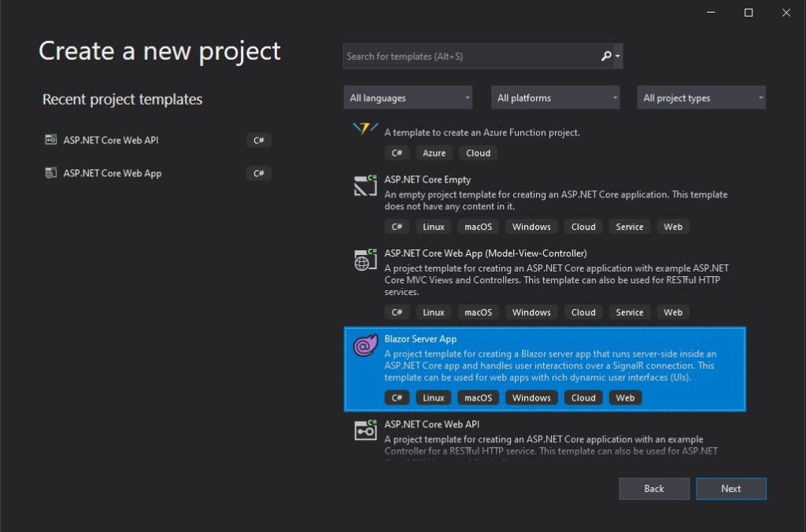The image size is (806, 532).
Task: Click recent ASP.NET Core Web App icon
Action: point(51,173)
